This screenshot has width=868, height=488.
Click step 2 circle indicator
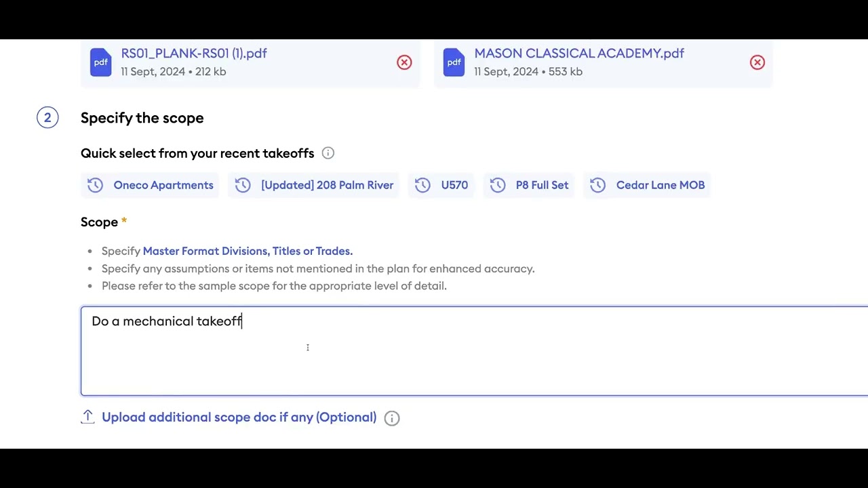pyautogui.click(x=47, y=118)
